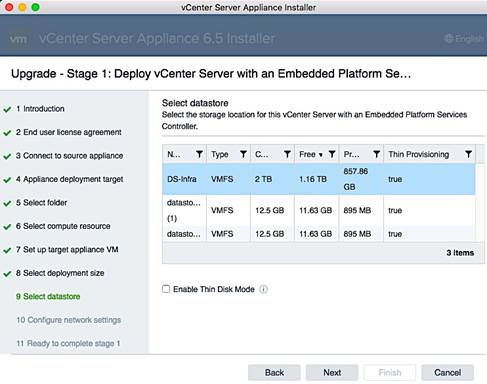Open the Capacity column filter icon
Screen dimensions: 487x384
[287, 154]
